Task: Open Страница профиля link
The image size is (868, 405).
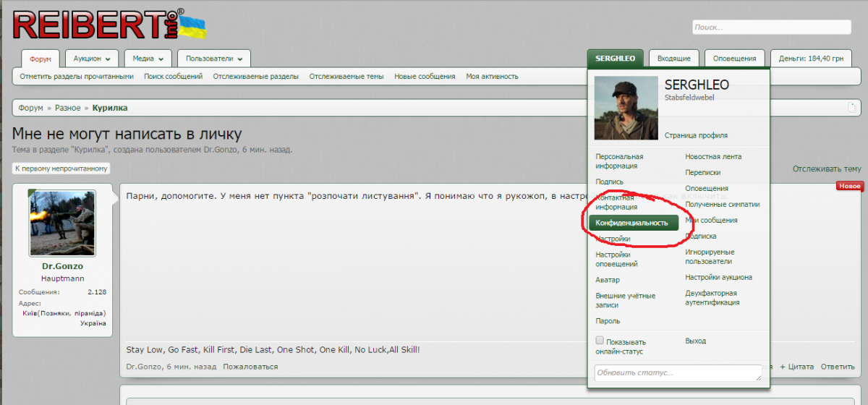Action: [696, 135]
